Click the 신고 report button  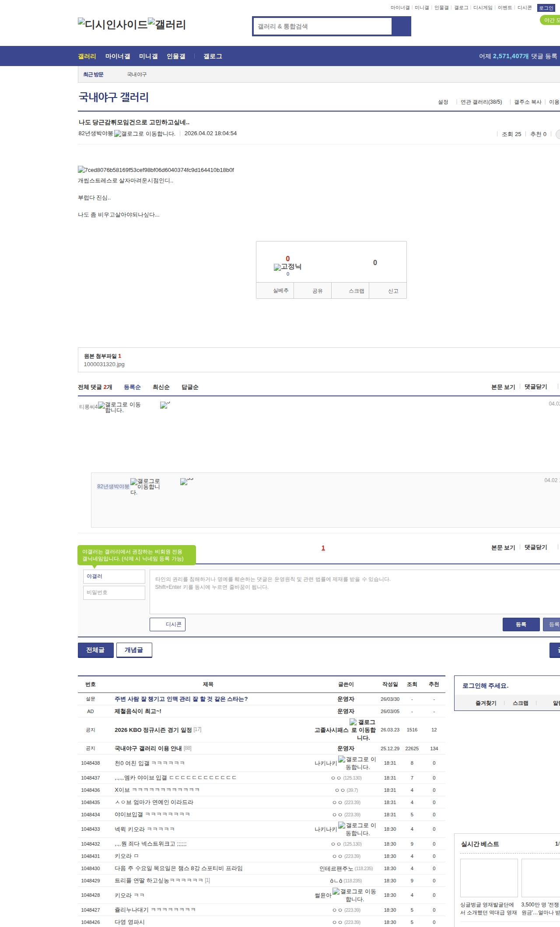coord(393,291)
